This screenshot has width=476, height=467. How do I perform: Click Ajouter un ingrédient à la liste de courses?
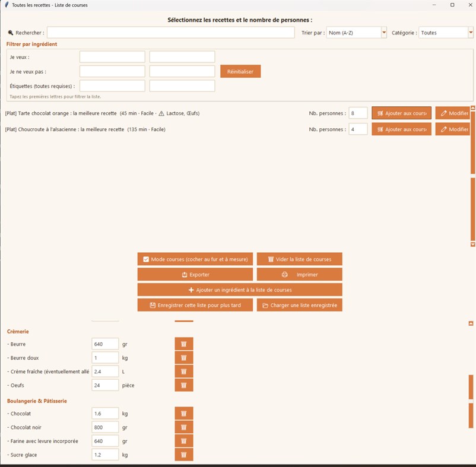[x=240, y=290]
